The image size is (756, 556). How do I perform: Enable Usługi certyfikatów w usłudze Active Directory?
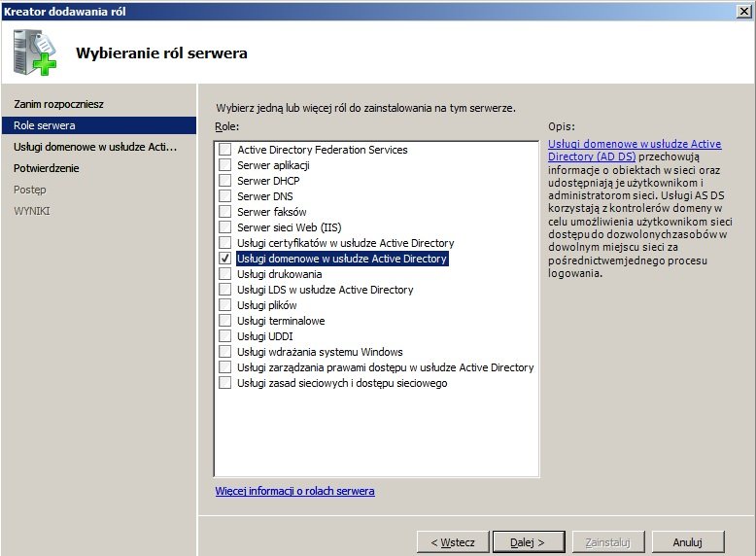pyautogui.click(x=224, y=243)
